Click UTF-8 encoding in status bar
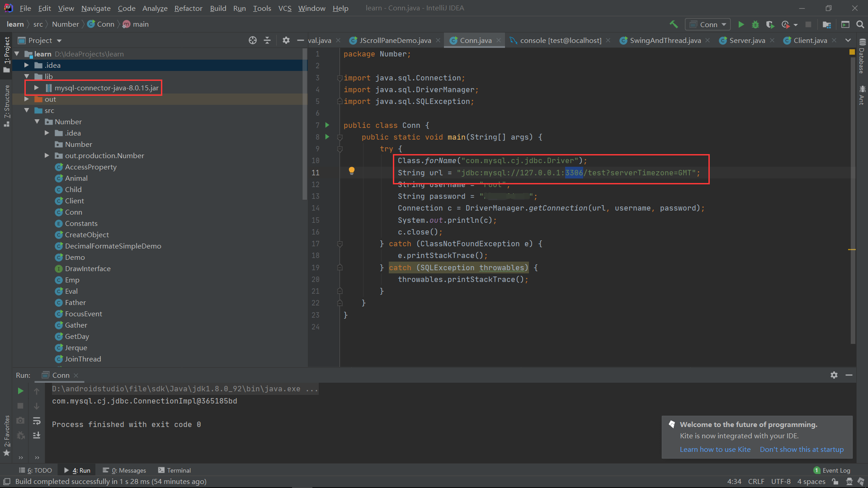868x488 pixels. 781,482
